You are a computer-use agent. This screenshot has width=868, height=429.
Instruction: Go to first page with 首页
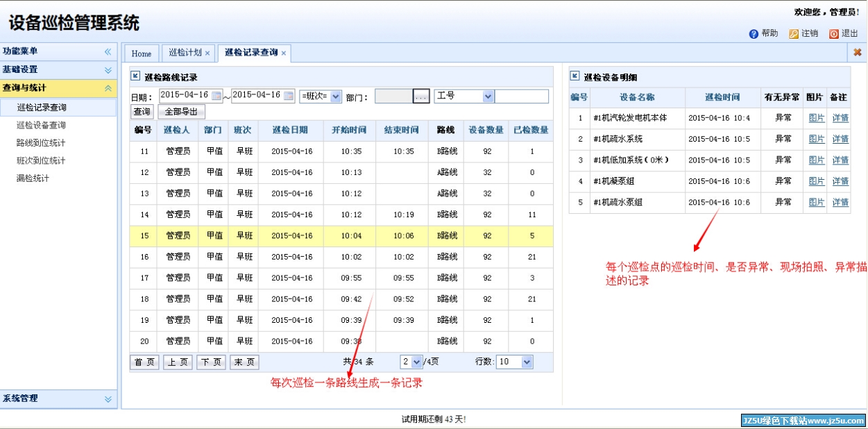[x=144, y=362]
